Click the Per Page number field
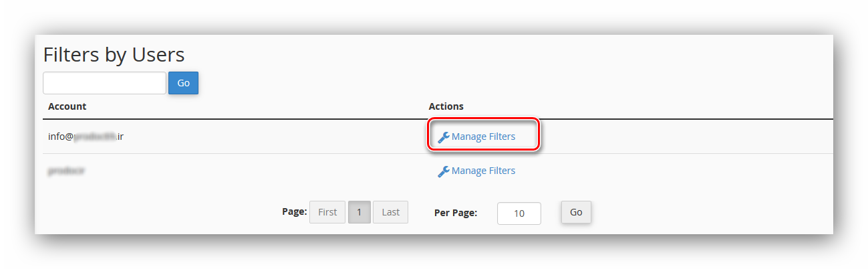This screenshot has height=269, width=868. (519, 213)
